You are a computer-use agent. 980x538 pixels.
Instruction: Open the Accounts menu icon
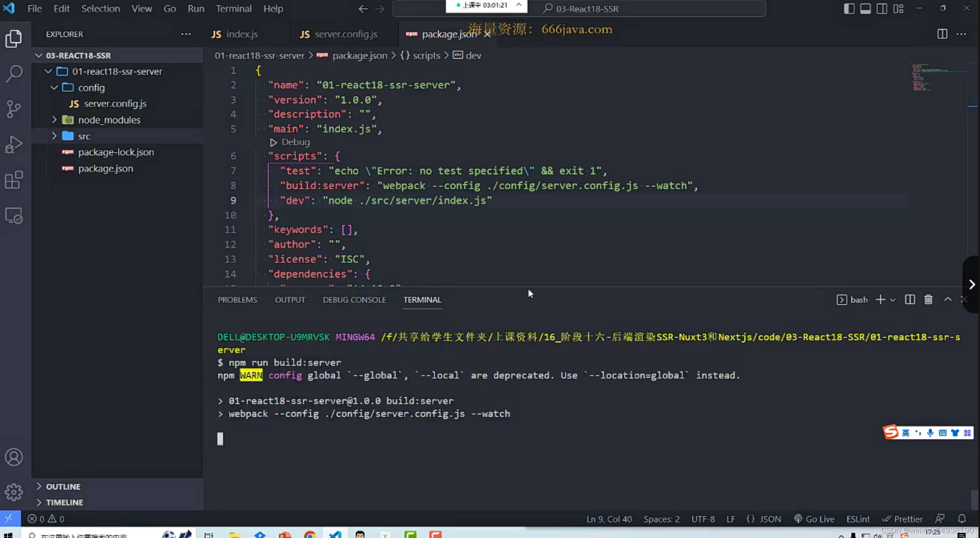14,457
